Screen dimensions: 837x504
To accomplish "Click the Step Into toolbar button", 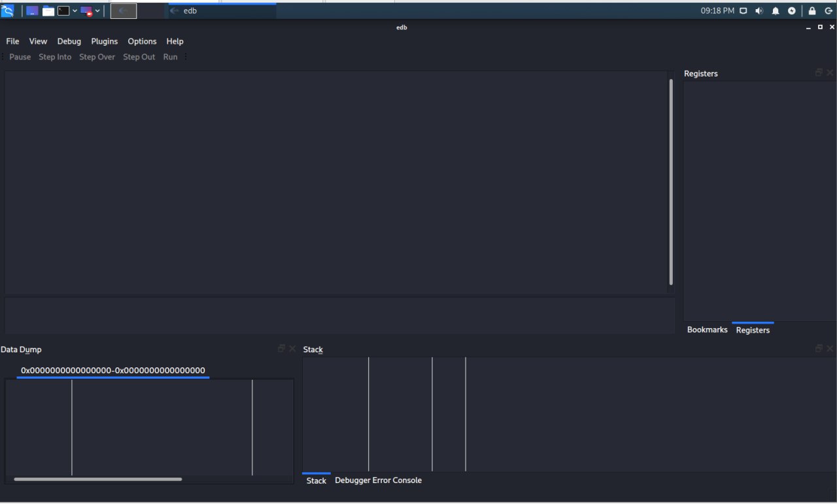I will (x=55, y=57).
